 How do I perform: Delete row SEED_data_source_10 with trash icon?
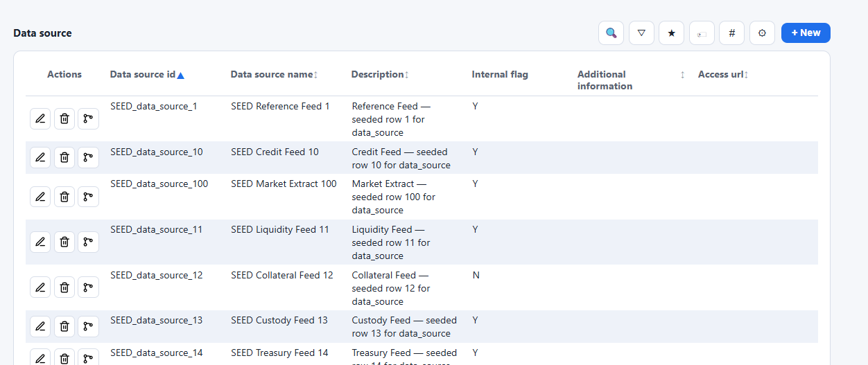pyautogui.click(x=64, y=158)
